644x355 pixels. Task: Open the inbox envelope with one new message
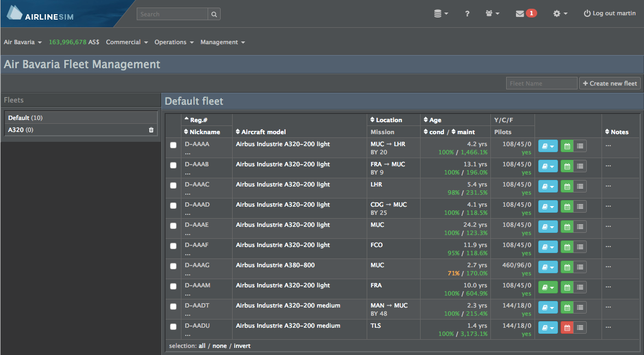pos(524,13)
